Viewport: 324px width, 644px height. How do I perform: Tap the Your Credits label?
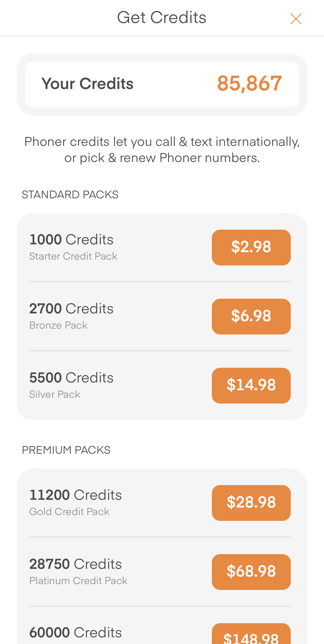[87, 84]
